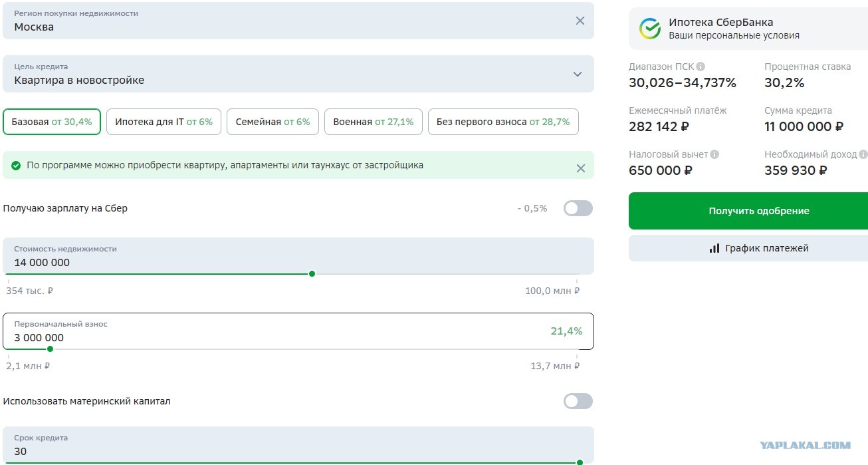Click the property cost slider handle

312,273
